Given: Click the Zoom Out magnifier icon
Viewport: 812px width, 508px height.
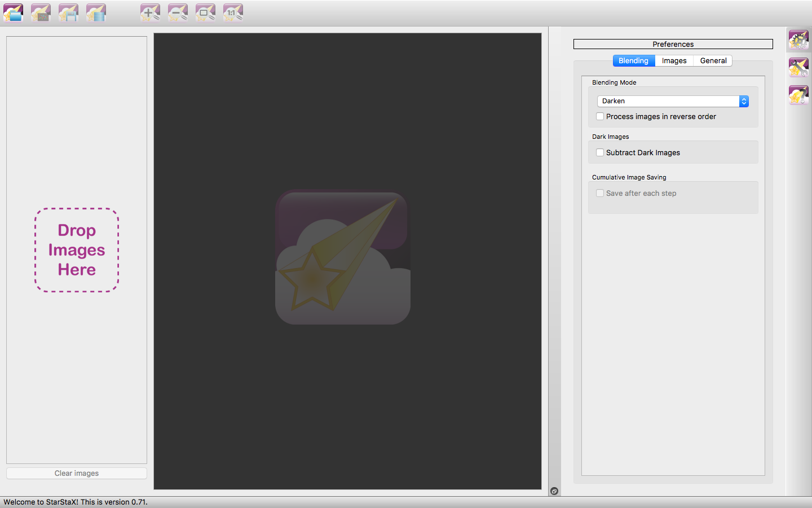Looking at the screenshot, I should 178,12.
